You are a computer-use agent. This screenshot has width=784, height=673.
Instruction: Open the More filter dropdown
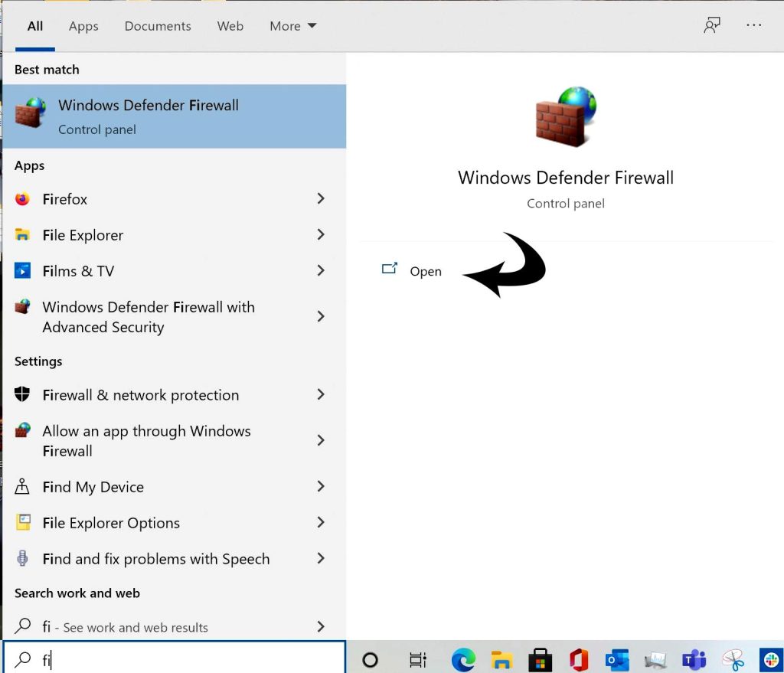point(293,26)
